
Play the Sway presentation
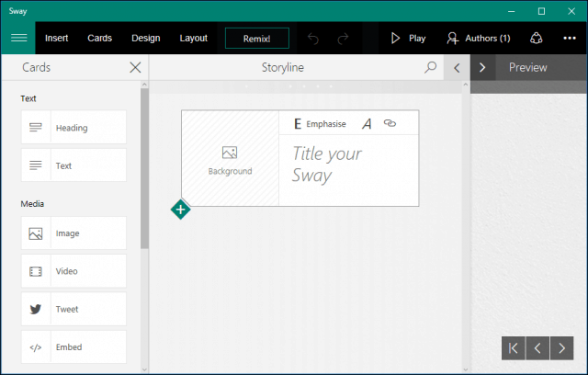tap(408, 39)
